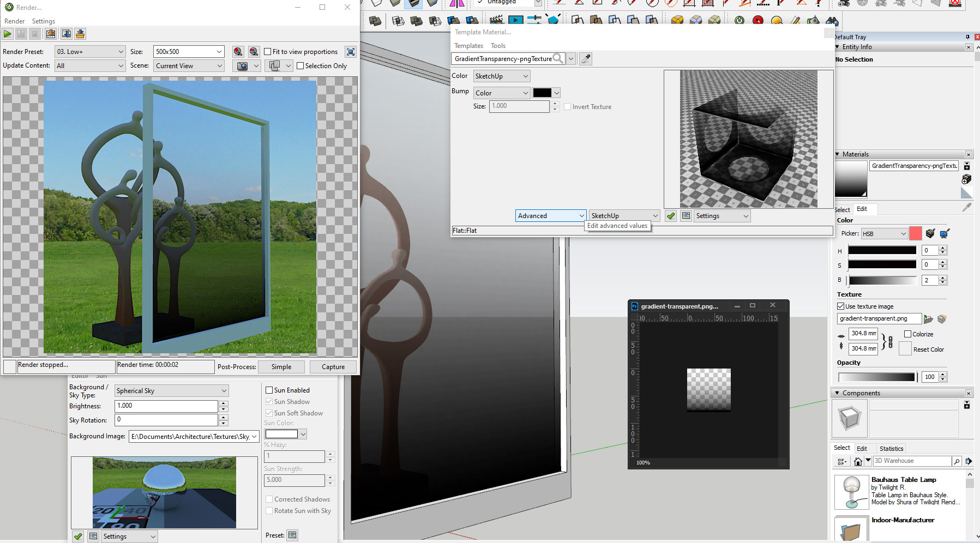This screenshot has height=543, width=980.
Task: Open Render menu in Render window
Action: point(14,21)
